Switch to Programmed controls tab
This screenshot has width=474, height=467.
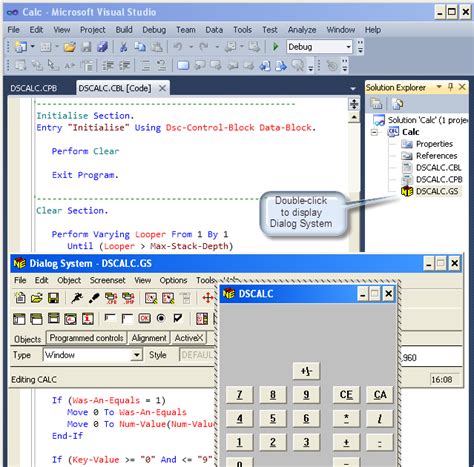click(x=86, y=338)
